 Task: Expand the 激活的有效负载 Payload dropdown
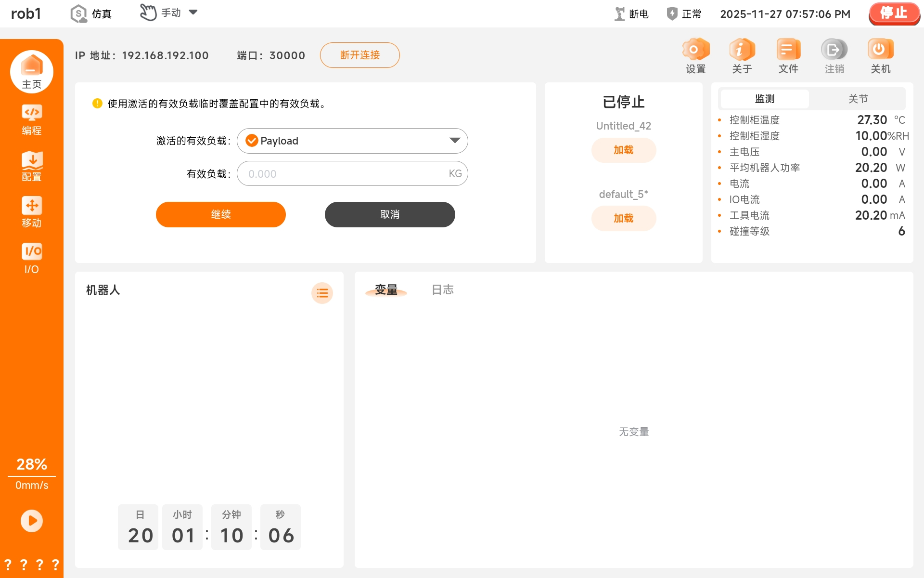pos(352,141)
